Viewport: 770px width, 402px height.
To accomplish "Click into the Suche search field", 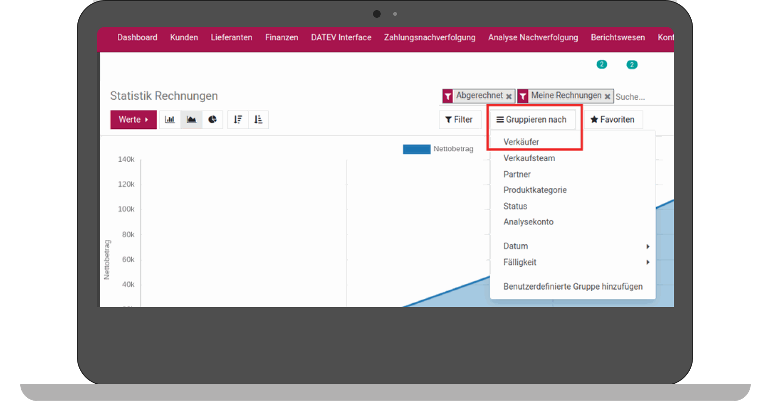I will coord(640,97).
